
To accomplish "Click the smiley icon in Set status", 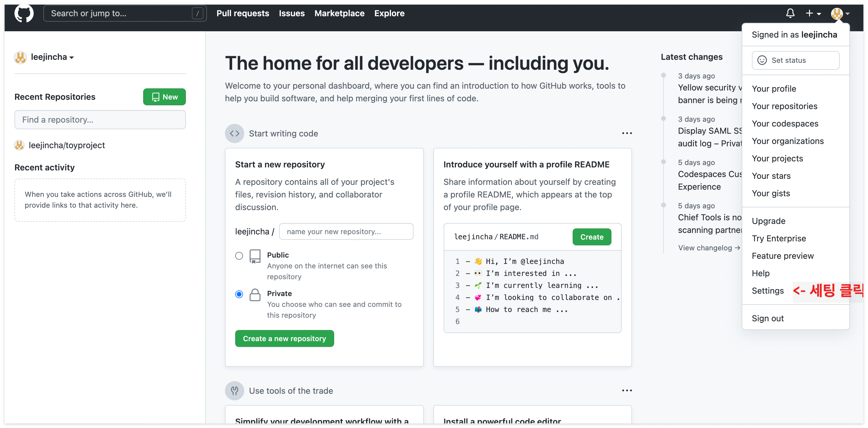I will pos(762,60).
